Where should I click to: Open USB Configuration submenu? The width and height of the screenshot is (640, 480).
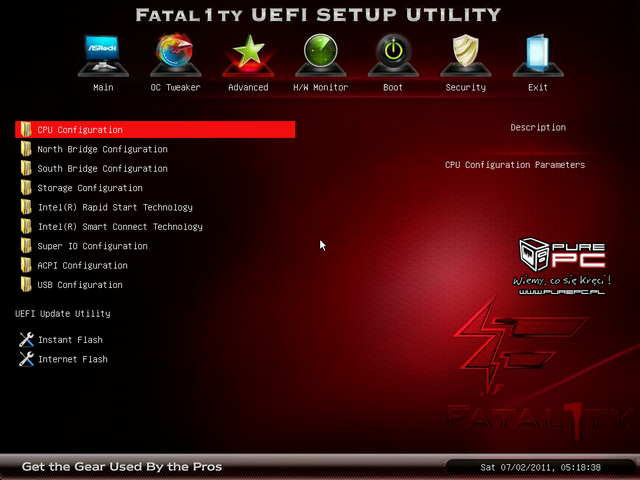(x=80, y=285)
